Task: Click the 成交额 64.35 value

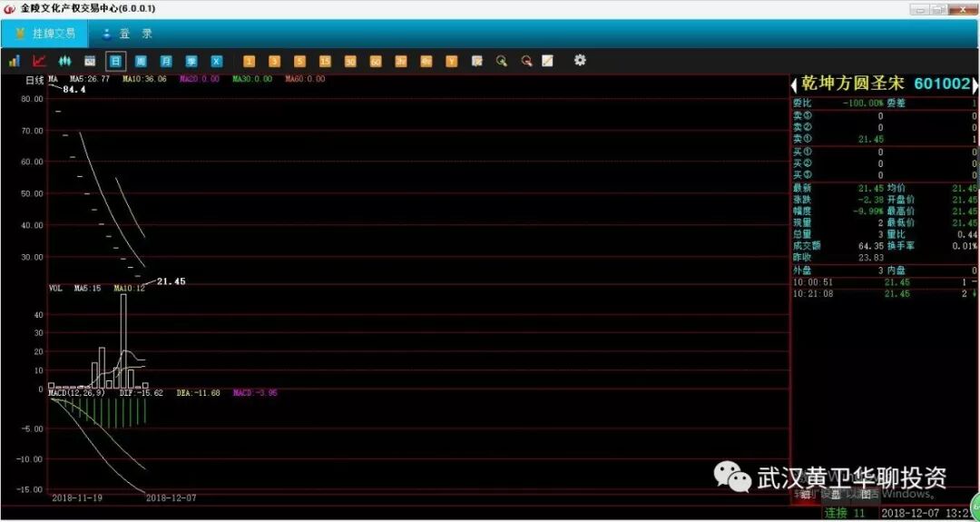Action: point(871,246)
